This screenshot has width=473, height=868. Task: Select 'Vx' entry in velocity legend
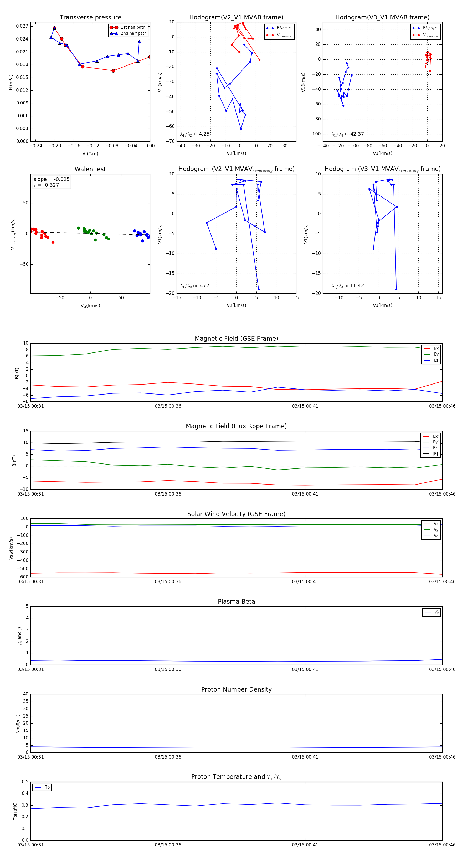tap(431, 524)
